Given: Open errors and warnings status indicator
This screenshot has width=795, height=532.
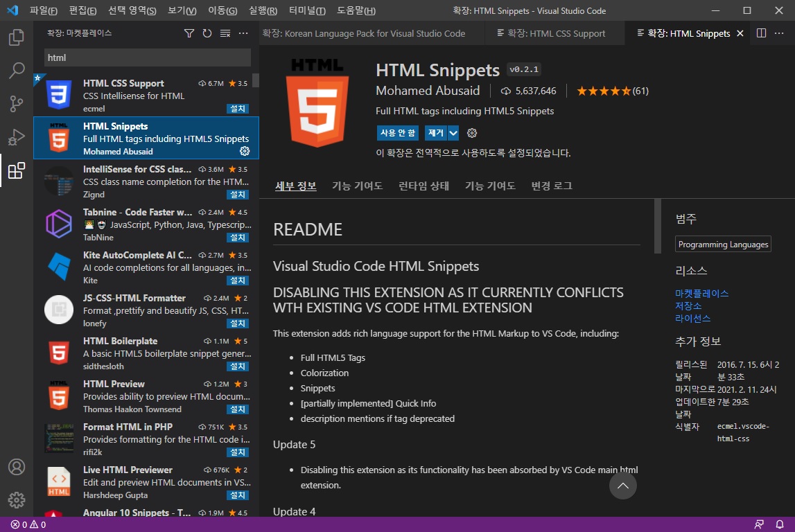Looking at the screenshot, I should coord(28,524).
